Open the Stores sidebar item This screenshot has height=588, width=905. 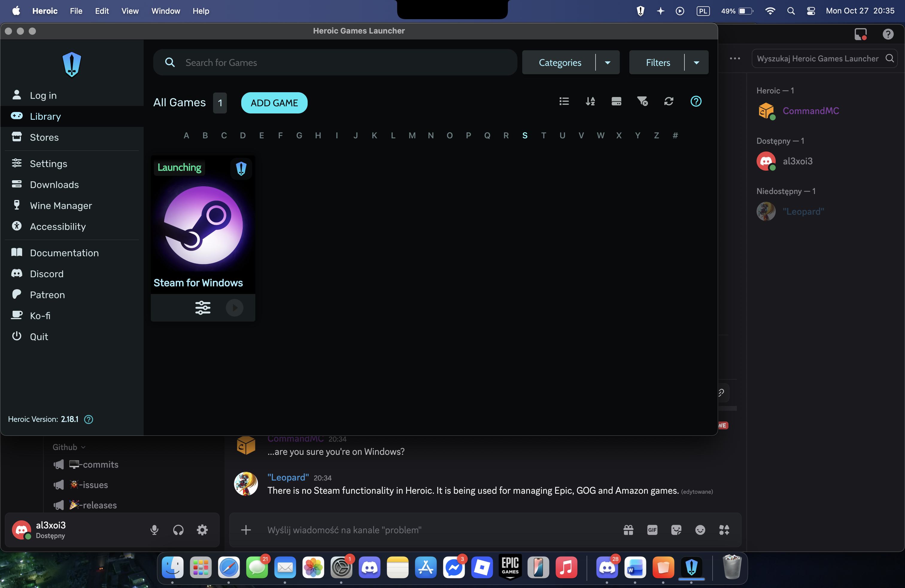tap(44, 137)
